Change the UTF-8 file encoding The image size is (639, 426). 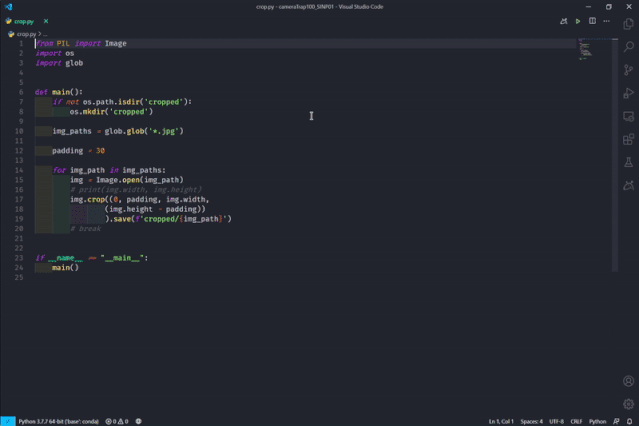556,422
